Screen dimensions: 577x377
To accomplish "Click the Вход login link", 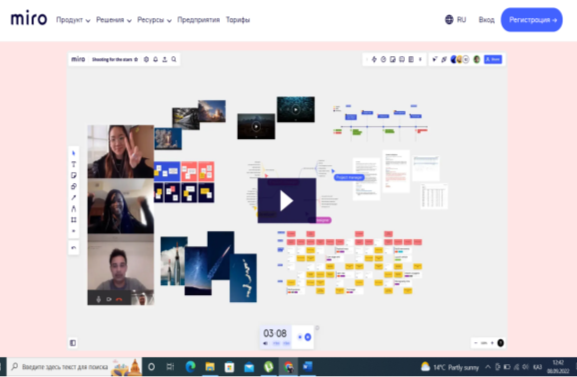I will tap(486, 20).
